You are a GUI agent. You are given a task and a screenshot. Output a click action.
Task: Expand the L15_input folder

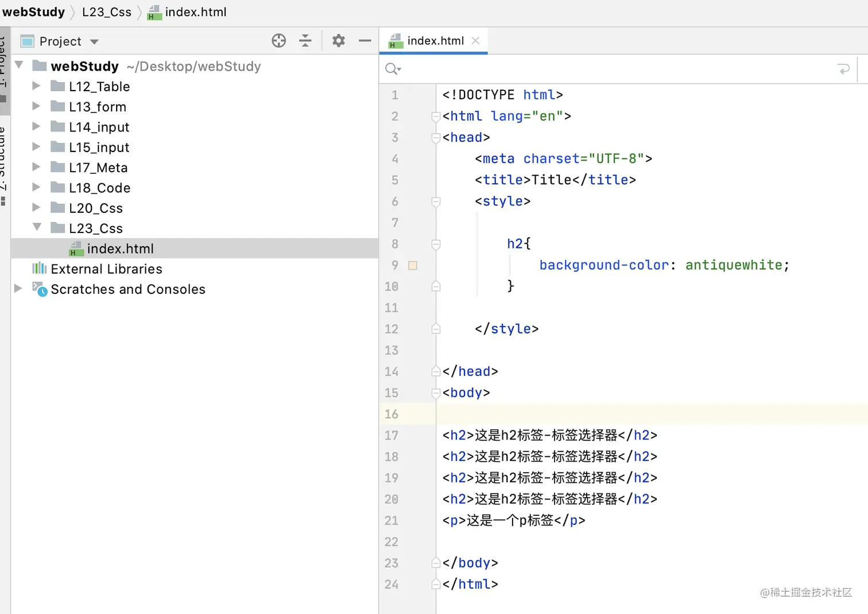(36, 147)
